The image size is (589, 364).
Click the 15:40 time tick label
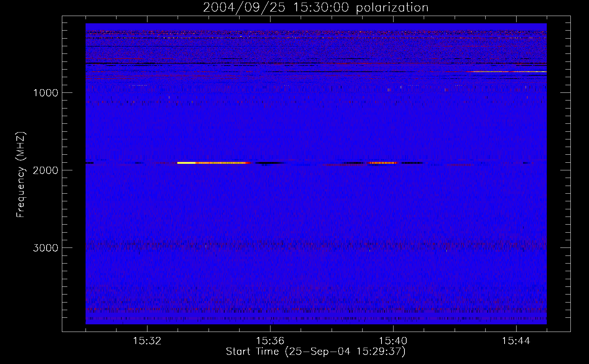(393, 341)
